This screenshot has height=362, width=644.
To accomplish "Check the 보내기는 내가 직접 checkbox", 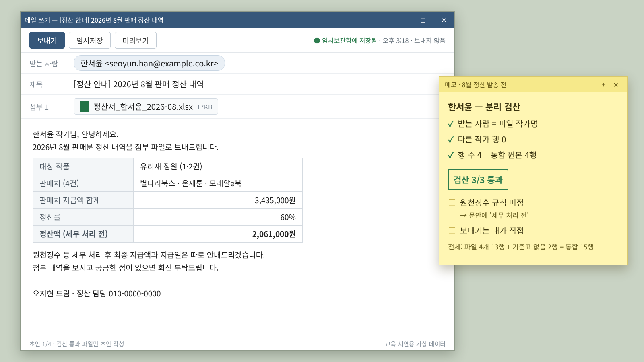I will pos(452,230).
